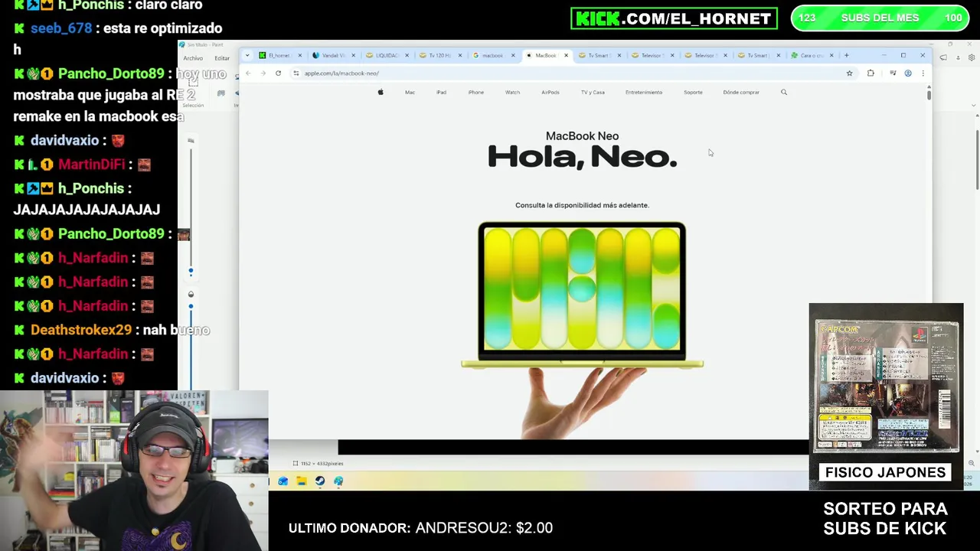Open Steam from the taskbar

320,481
